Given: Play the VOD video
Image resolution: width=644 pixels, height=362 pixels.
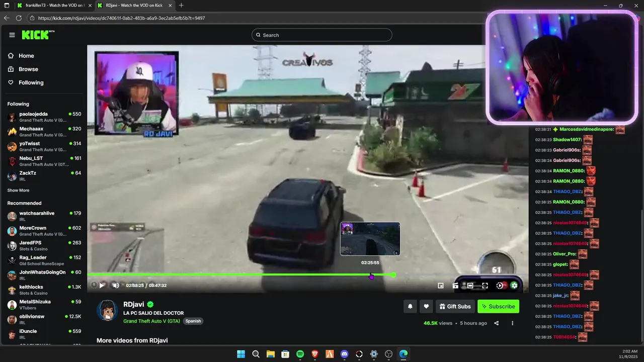Looking at the screenshot, I should 102,285.
